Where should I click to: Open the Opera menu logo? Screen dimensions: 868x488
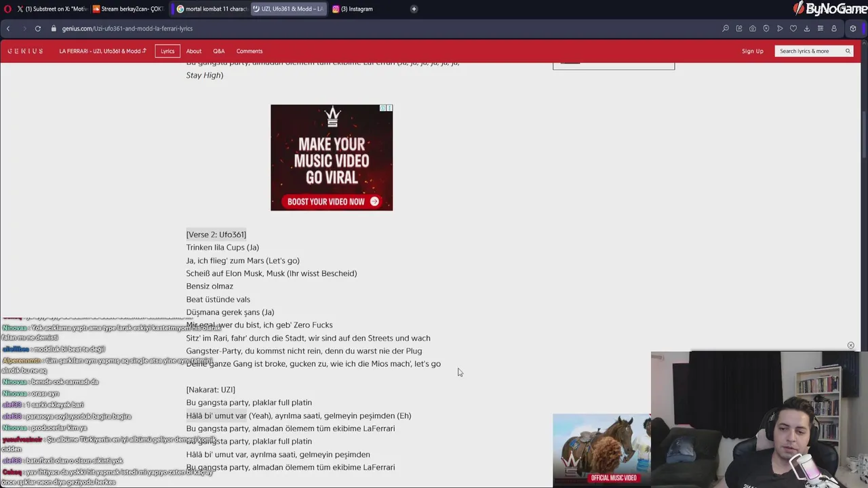[x=7, y=9]
